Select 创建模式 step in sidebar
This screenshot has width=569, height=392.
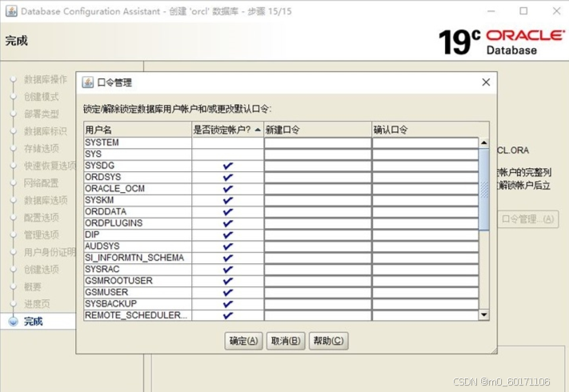[x=41, y=97]
